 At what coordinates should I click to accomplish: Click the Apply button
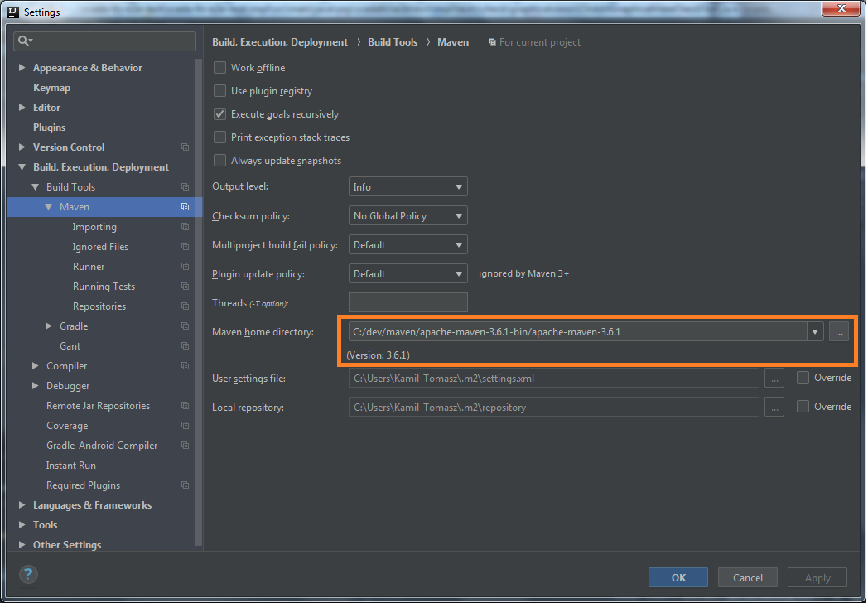(817, 577)
